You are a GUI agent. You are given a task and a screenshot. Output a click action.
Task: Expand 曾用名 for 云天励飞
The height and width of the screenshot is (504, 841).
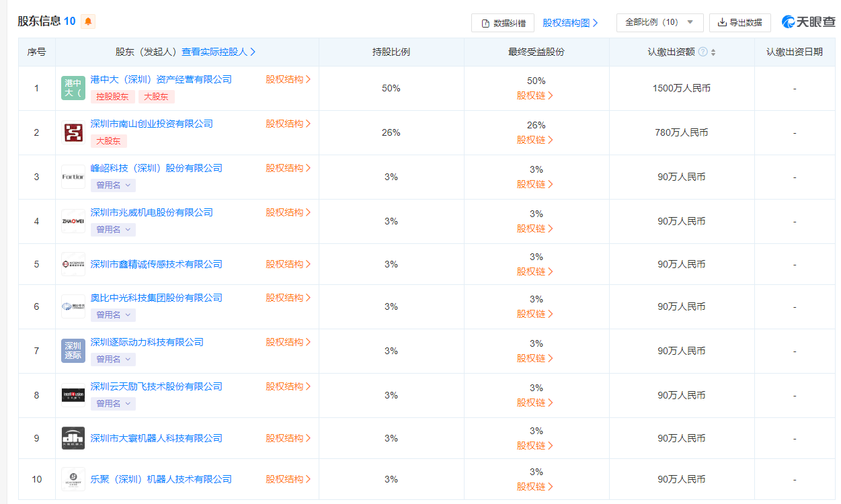click(x=113, y=404)
